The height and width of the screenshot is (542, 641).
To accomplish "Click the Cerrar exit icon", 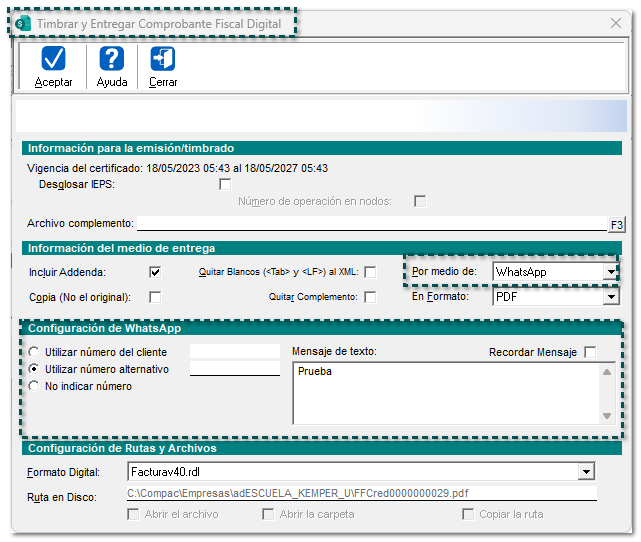I will coord(163,60).
